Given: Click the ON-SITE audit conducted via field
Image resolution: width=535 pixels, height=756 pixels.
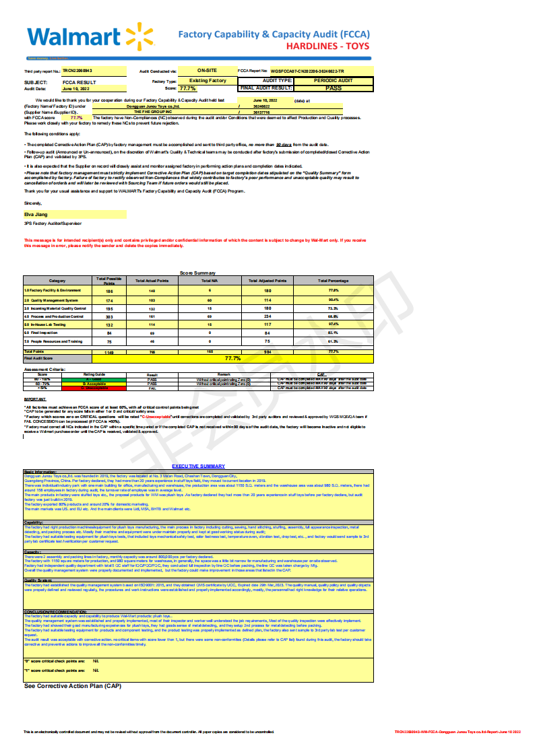Looking at the screenshot, I should click(x=208, y=71).
